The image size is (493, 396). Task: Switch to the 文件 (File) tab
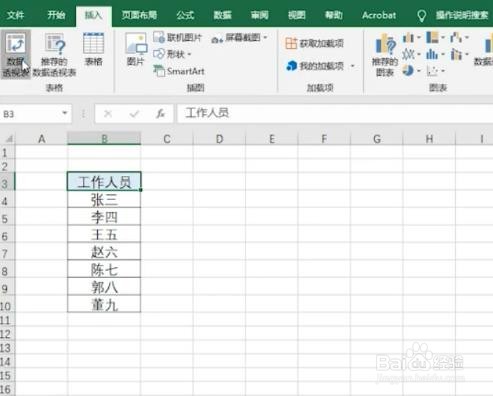(15, 15)
